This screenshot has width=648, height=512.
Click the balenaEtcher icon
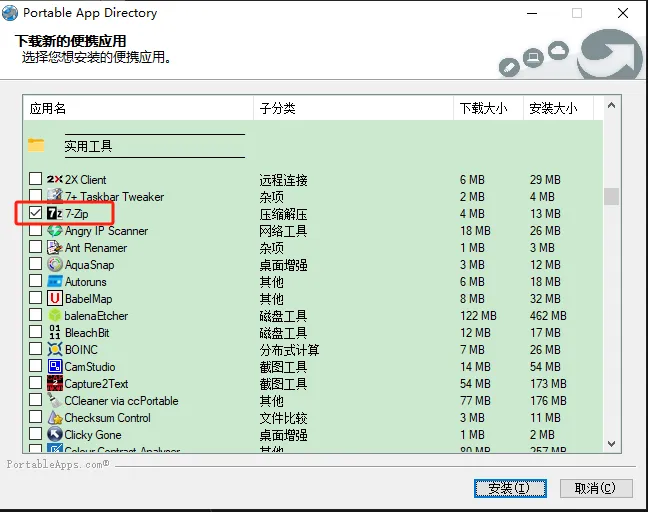click(55, 315)
